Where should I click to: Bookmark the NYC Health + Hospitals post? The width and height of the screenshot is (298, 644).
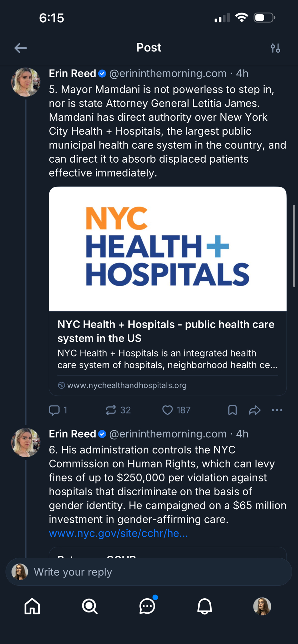(x=232, y=410)
